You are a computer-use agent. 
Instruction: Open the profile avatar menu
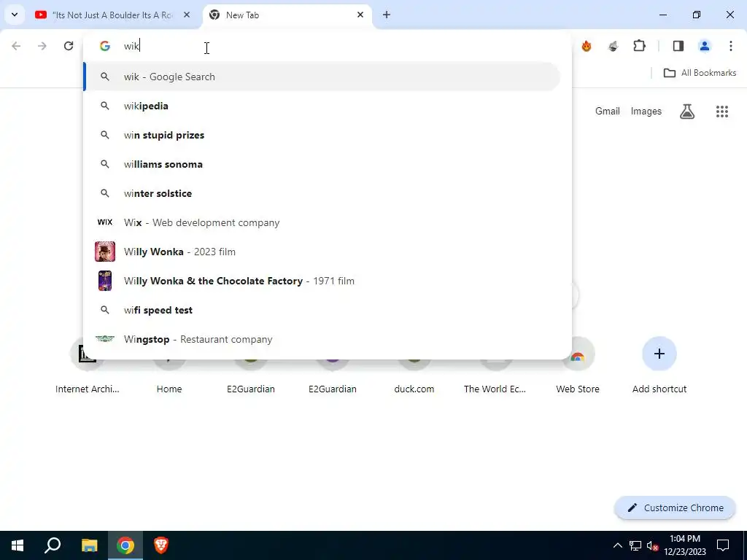(x=705, y=46)
